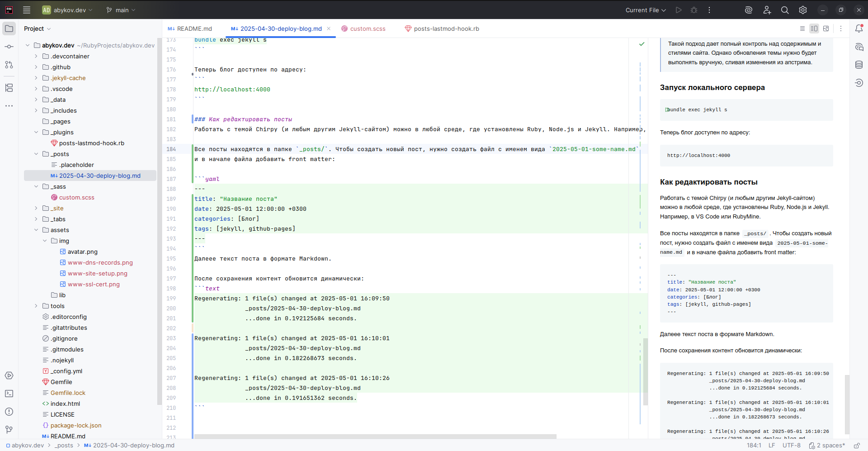Open tab options menu beside editor tabs
The image size is (868, 451).
[841, 28]
